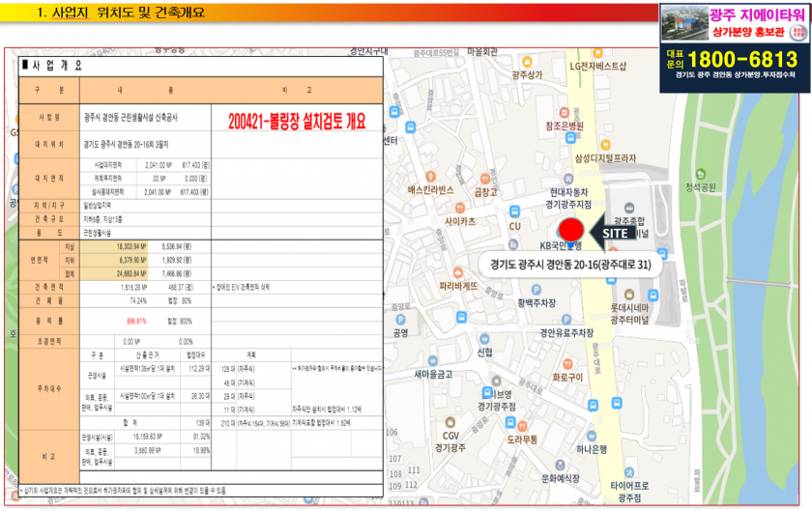
Task: Click the red SITE location dot
Action: tap(570, 230)
